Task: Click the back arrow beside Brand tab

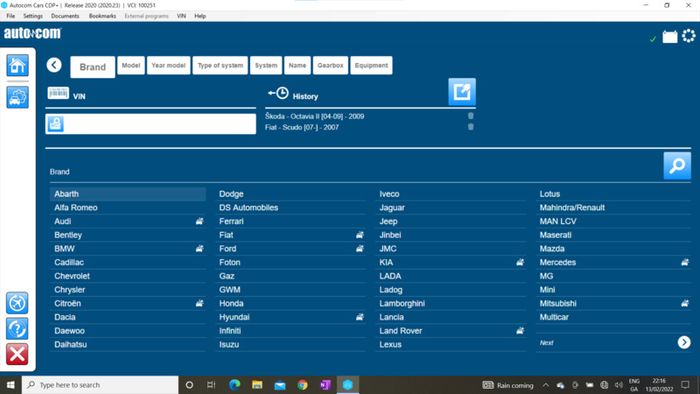Action: coord(54,65)
